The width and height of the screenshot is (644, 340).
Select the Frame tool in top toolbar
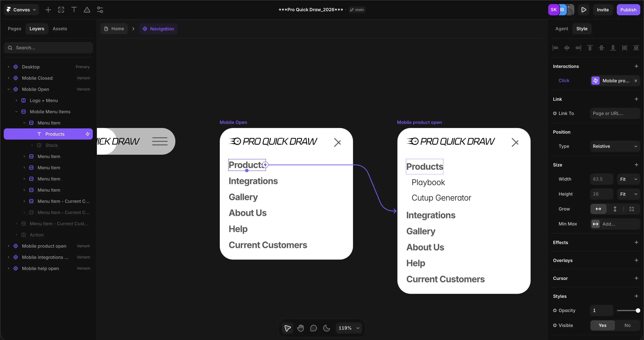[x=61, y=10]
